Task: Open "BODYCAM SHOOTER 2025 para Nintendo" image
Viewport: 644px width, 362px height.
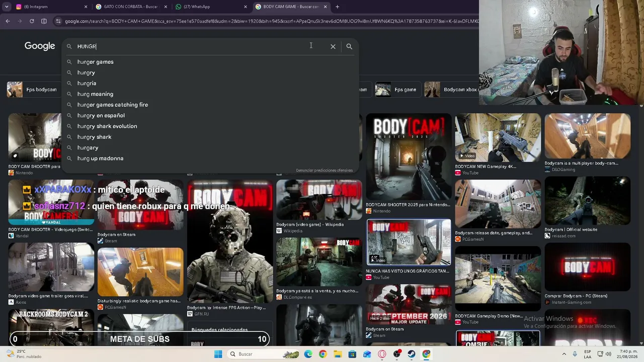Action: coord(409,157)
